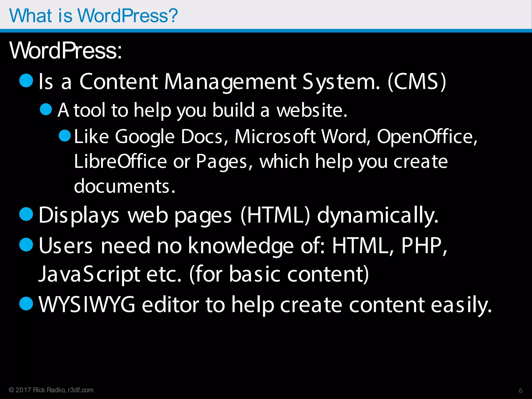
Task: Click the bullet beside 'Displays web pages'
Action: coord(26,214)
